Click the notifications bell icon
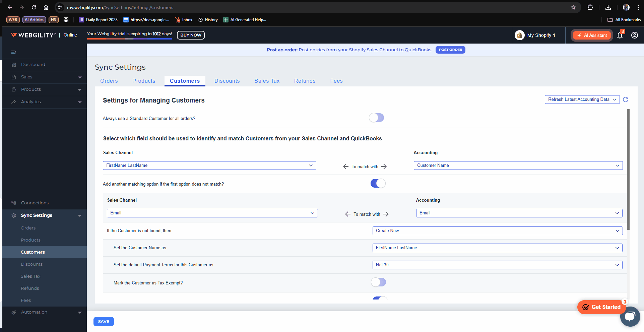 click(620, 36)
